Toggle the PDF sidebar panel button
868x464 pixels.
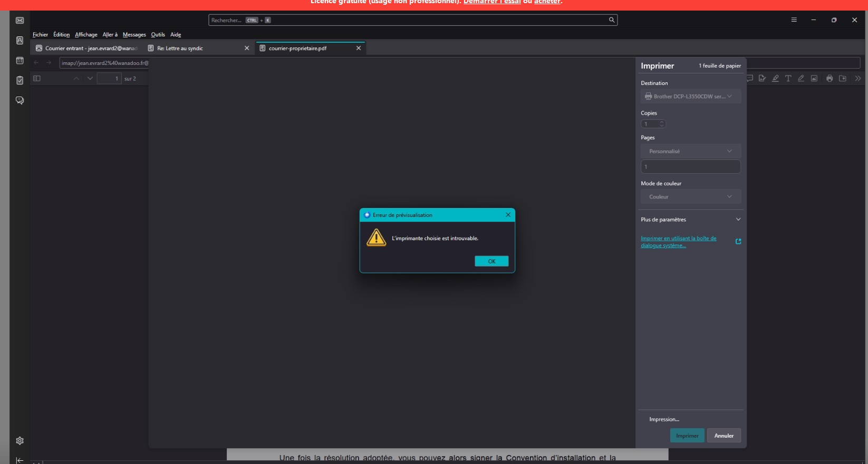[37, 78]
